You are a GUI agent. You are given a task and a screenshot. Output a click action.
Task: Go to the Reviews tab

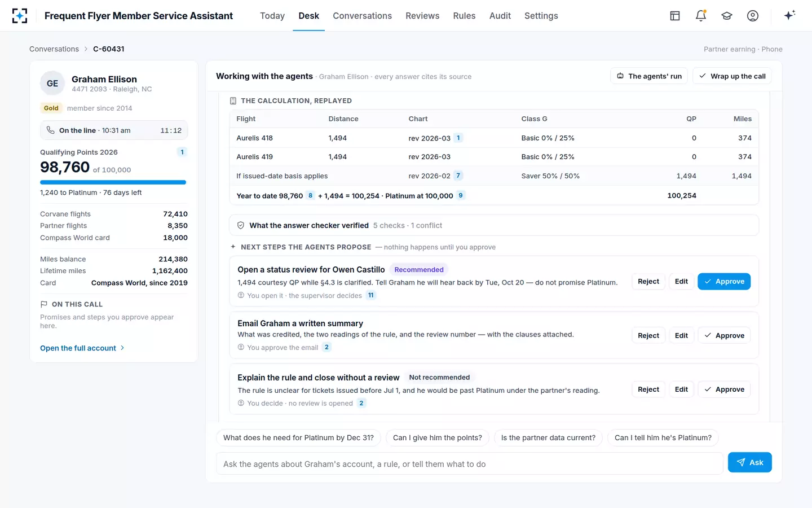click(422, 16)
